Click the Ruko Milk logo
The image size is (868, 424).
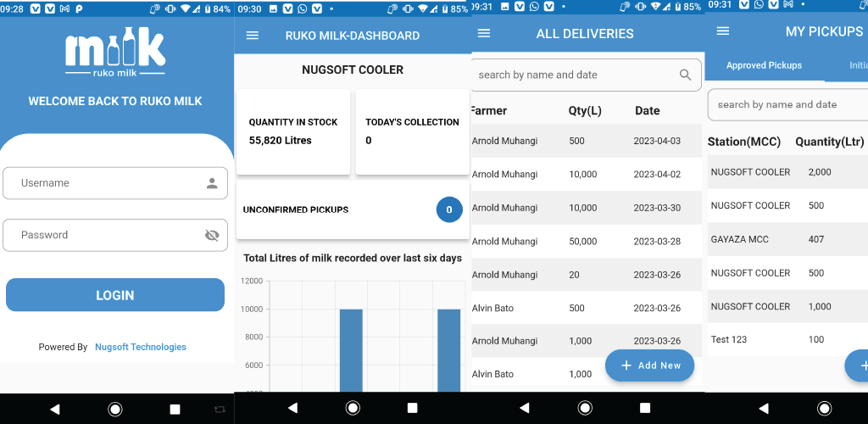coord(115,52)
